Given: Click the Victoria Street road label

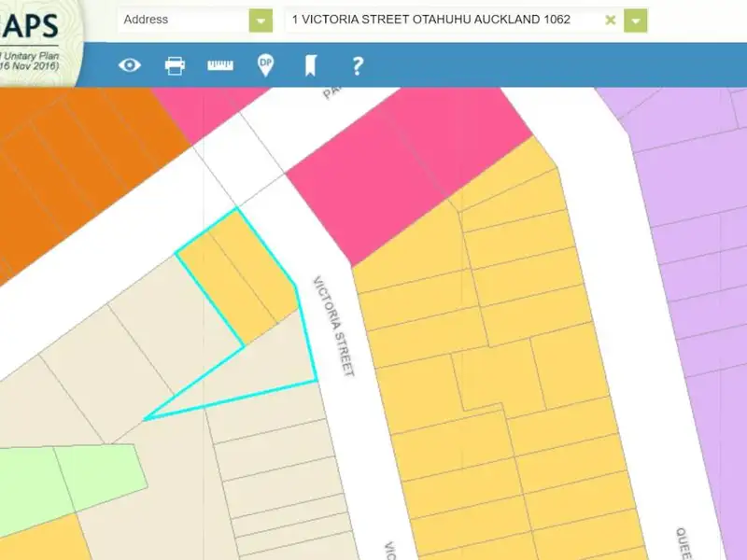Looking at the screenshot, I should (334, 325).
